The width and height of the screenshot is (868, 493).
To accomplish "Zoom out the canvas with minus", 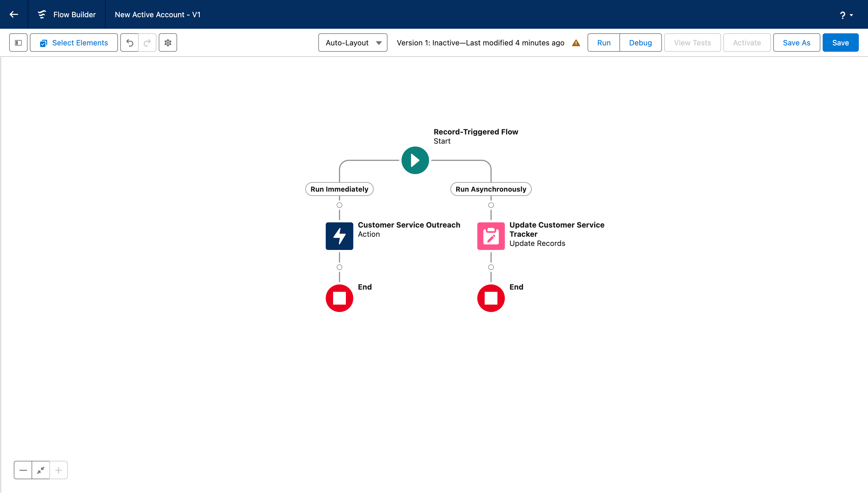I will (23, 470).
